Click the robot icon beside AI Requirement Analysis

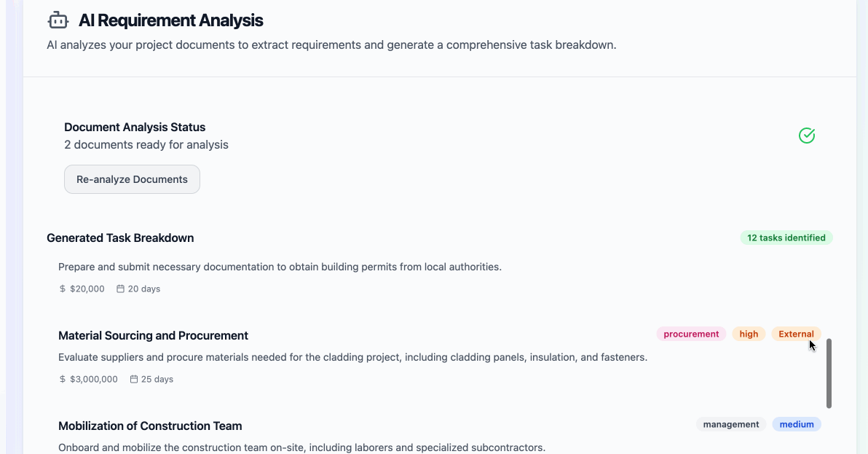coord(58,20)
